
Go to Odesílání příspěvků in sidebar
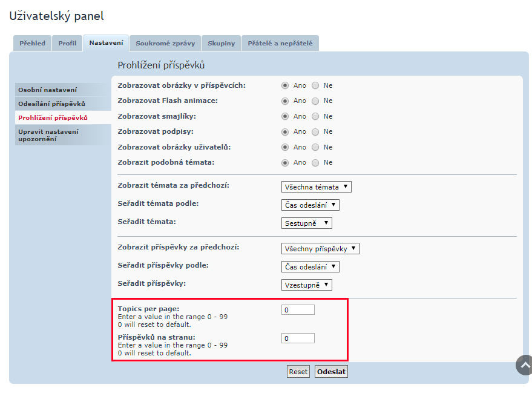pos(63,104)
